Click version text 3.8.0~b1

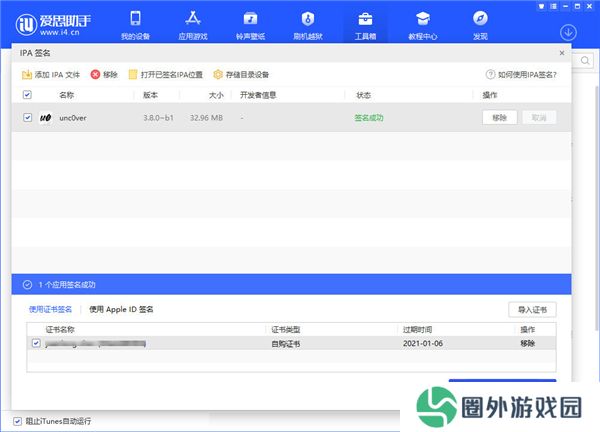158,118
